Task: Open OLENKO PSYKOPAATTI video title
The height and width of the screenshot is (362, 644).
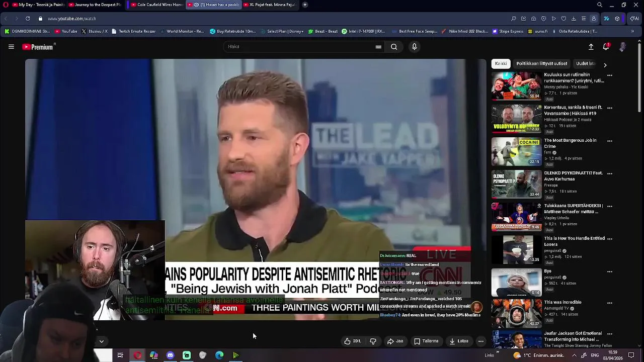Action: pos(573,176)
